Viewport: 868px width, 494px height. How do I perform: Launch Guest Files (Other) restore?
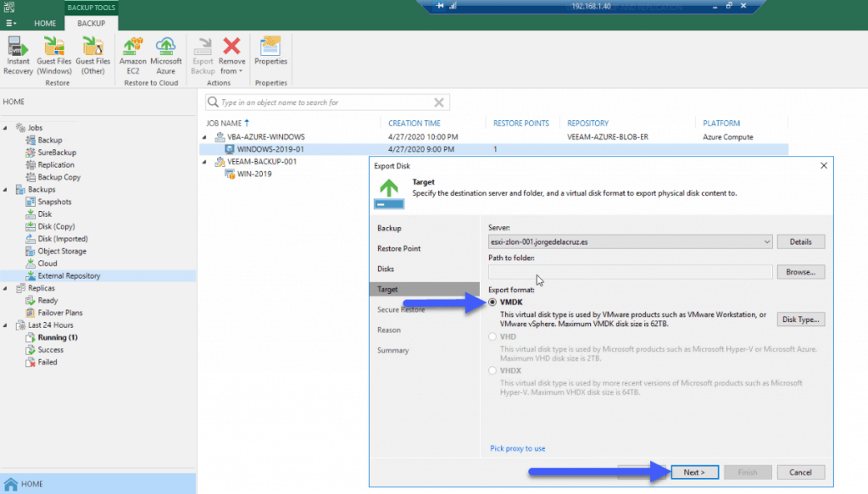[93, 55]
